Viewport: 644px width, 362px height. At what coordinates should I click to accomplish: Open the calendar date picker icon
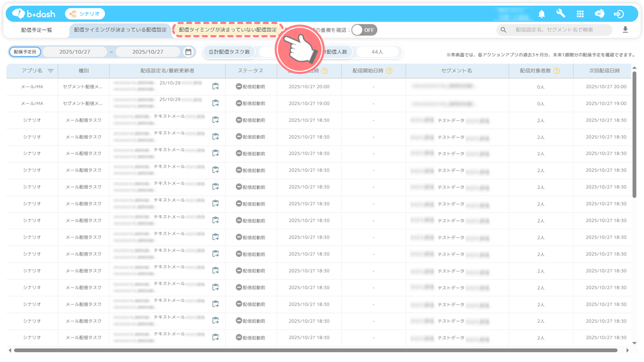[x=188, y=52]
